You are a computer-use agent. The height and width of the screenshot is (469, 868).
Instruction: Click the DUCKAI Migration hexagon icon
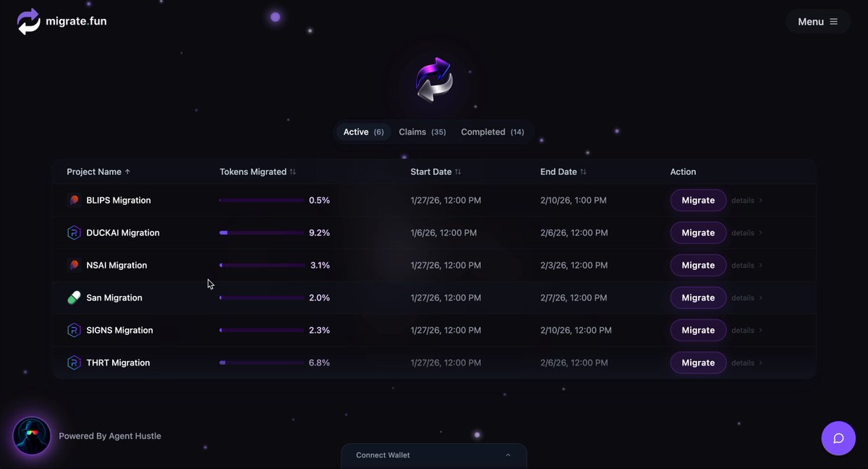(74, 233)
